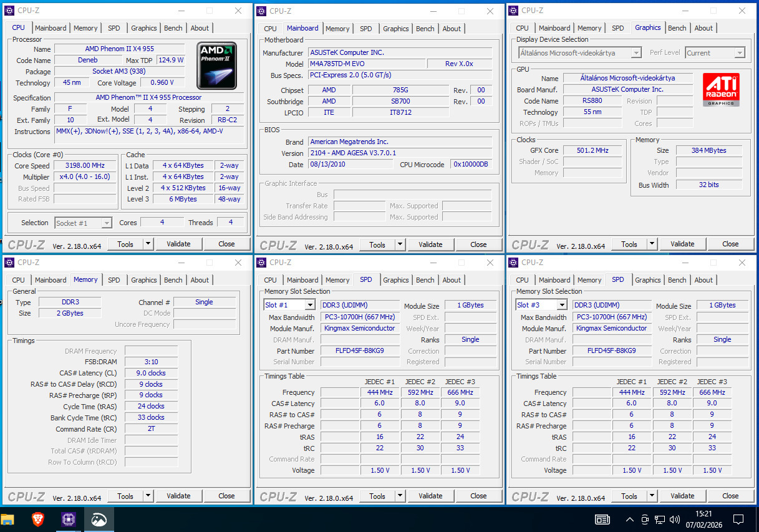Open Brave browser from the taskbar

click(38, 519)
